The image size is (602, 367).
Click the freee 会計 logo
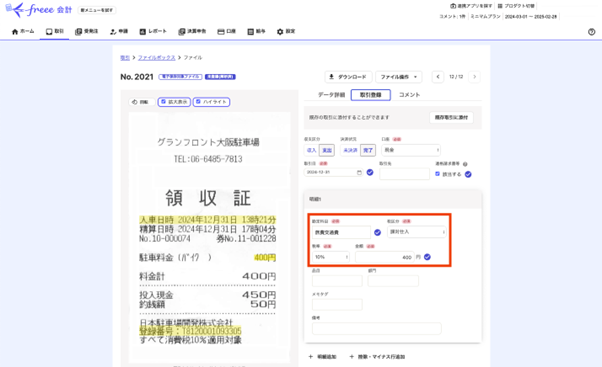pos(39,10)
